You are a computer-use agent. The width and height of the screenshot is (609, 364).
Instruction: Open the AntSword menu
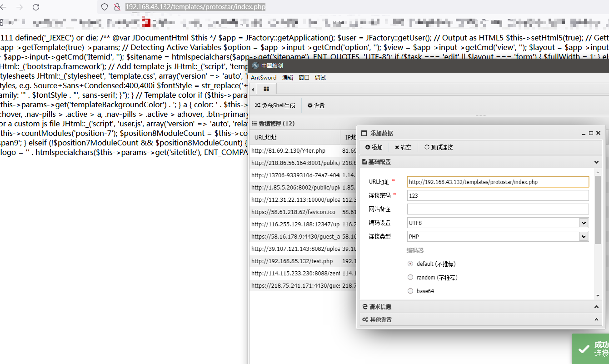pos(264,78)
